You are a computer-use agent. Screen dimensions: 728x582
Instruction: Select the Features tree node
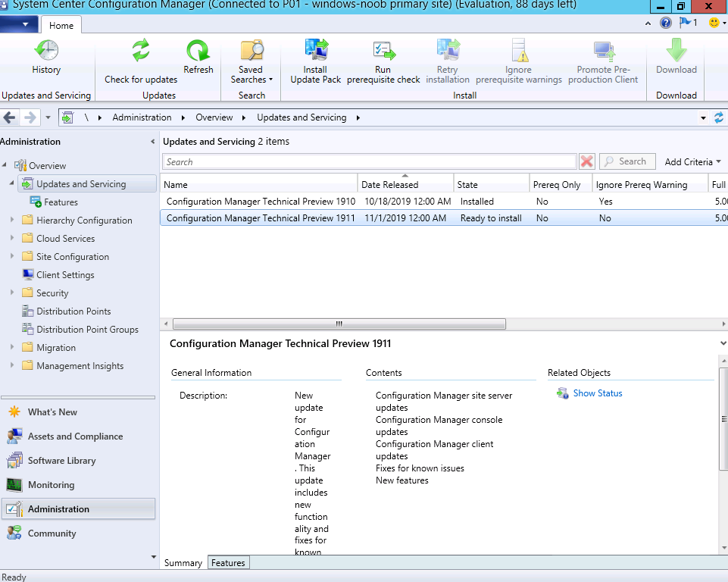click(x=61, y=202)
